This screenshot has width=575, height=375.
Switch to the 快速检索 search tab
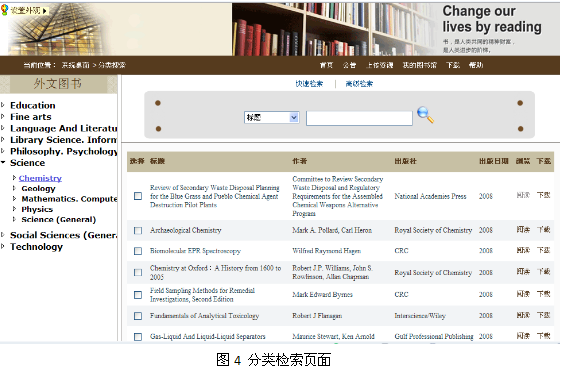point(309,84)
